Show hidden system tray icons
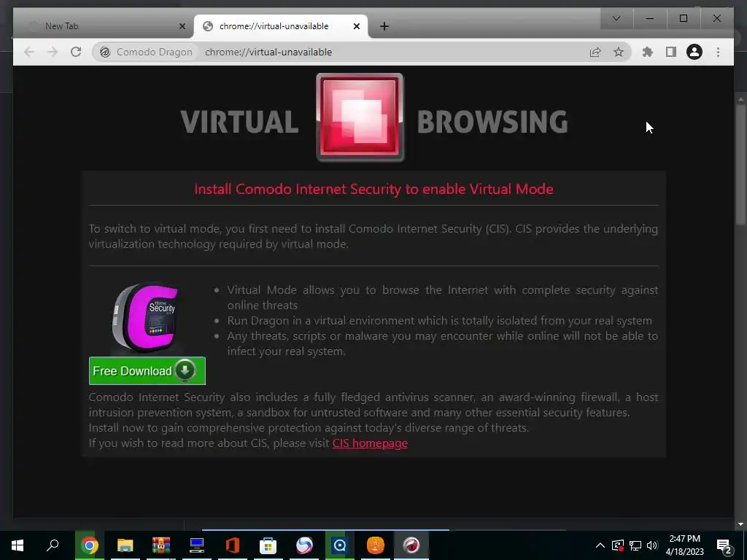This screenshot has width=747, height=560. pyautogui.click(x=600, y=545)
